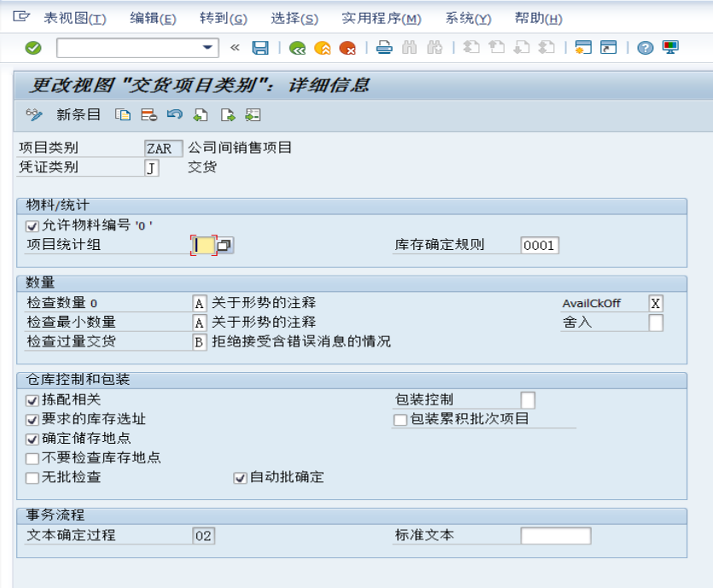Image resolution: width=713 pixels, height=588 pixels.
Task: Click the 包装控制 input field
Action: tap(528, 400)
